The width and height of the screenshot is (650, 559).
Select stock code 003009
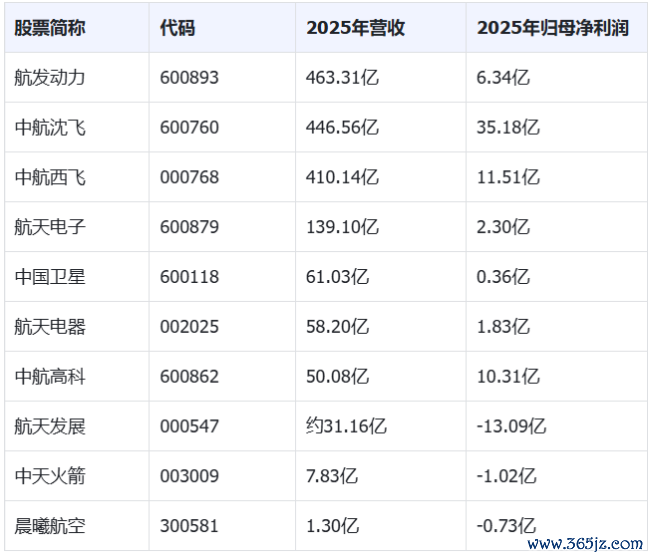click(189, 476)
